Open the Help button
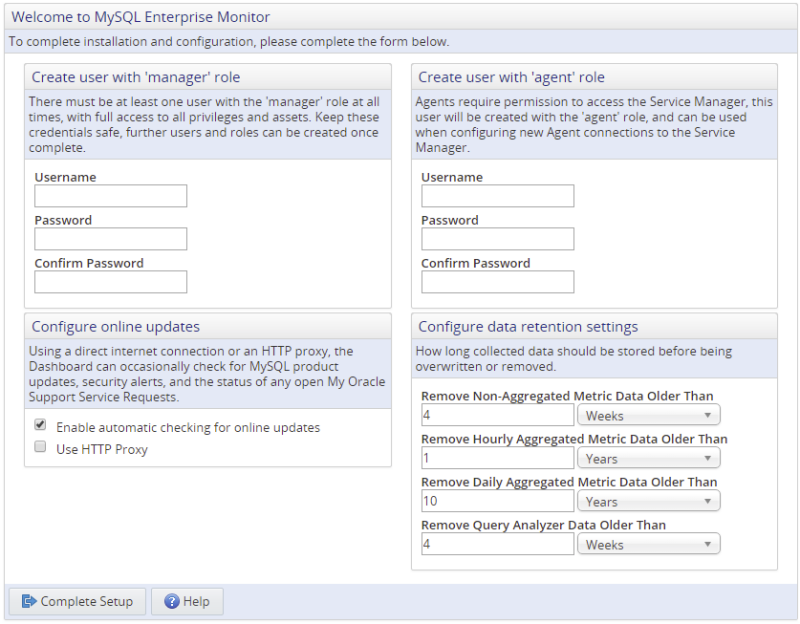 coord(187,602)
